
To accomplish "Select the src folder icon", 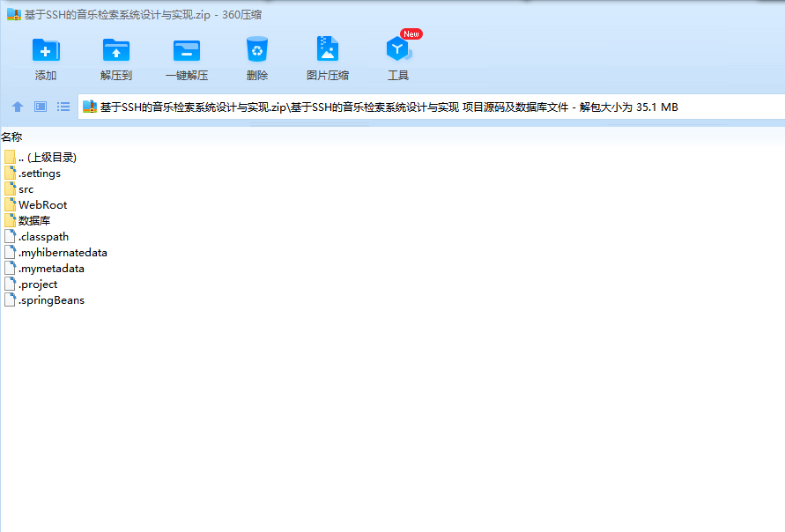I will [10, 189].
